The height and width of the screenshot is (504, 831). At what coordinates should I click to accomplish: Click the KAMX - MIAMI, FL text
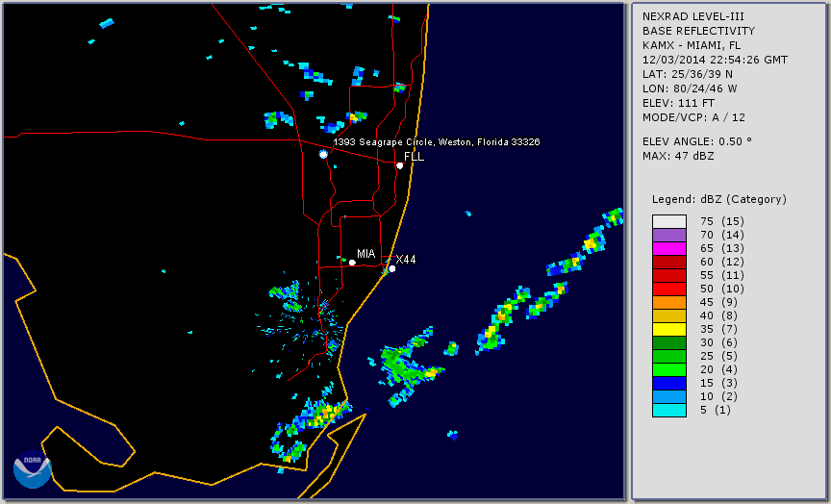pos(692,45)
